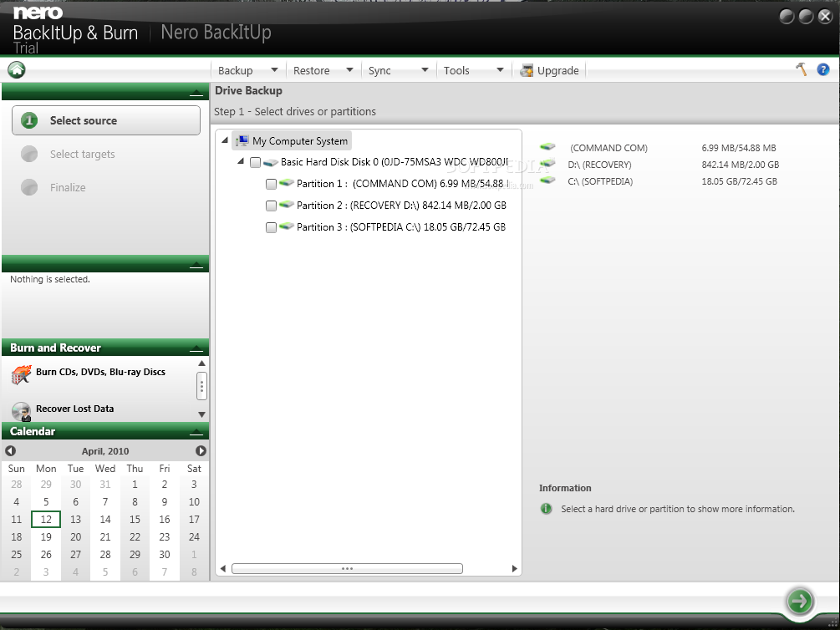Open the Restore dropdown arrow
Viewport: 840px width, 630px height.
click(x=350, y=69)
